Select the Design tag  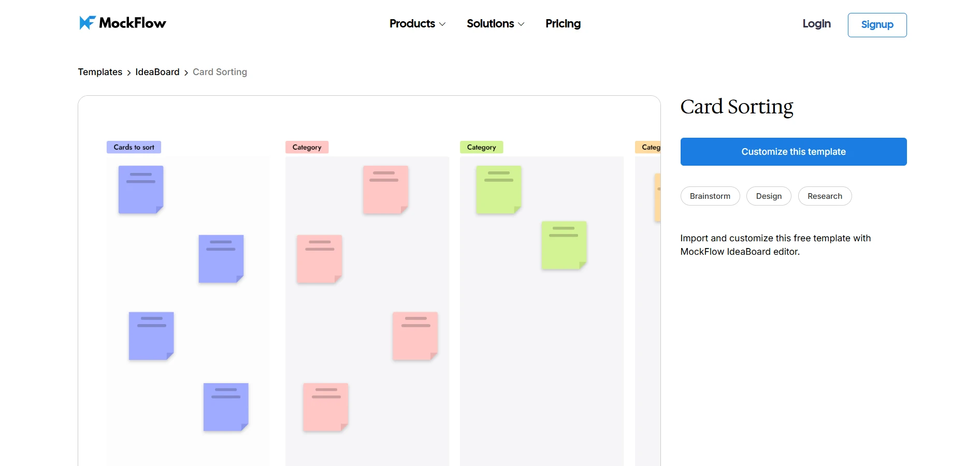click(x=769, y=196)
